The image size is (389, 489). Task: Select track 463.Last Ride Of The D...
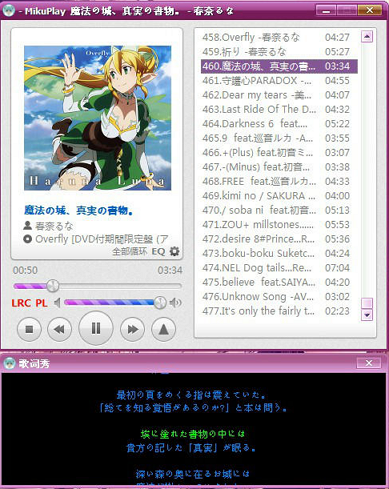tap(279, 109)
